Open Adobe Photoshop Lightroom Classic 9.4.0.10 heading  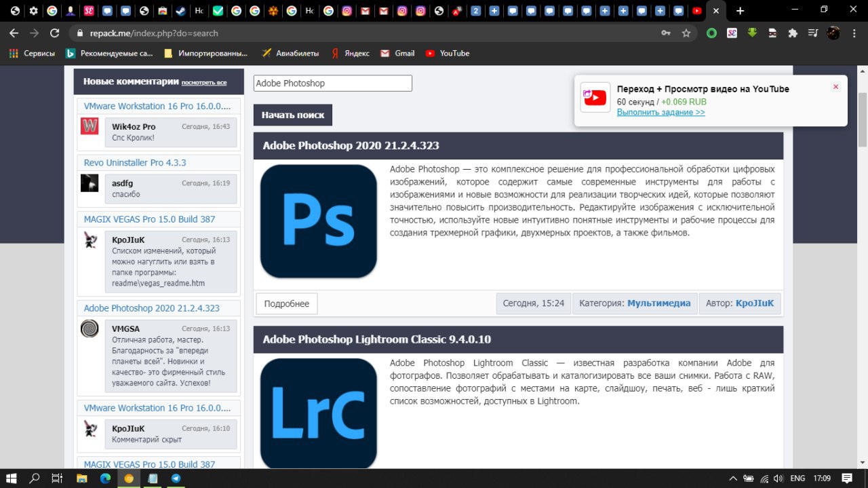(377, 339)
